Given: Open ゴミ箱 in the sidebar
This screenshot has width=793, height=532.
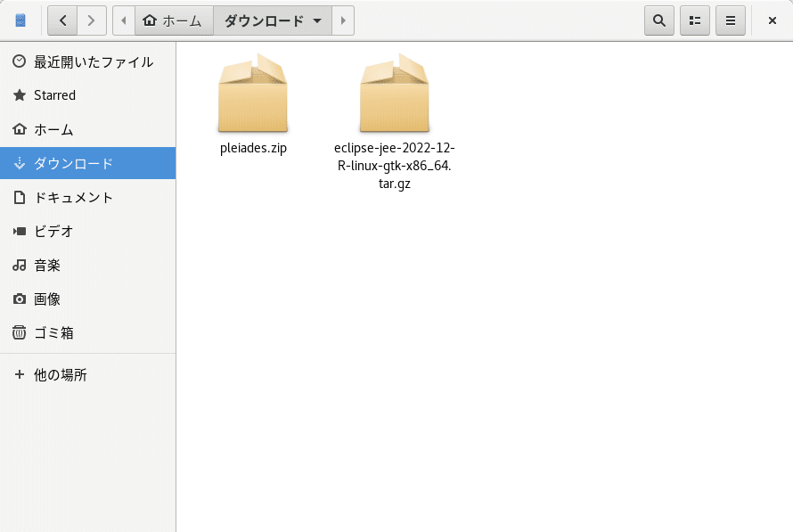Looking at the screenshot, I should coord(88,332).
